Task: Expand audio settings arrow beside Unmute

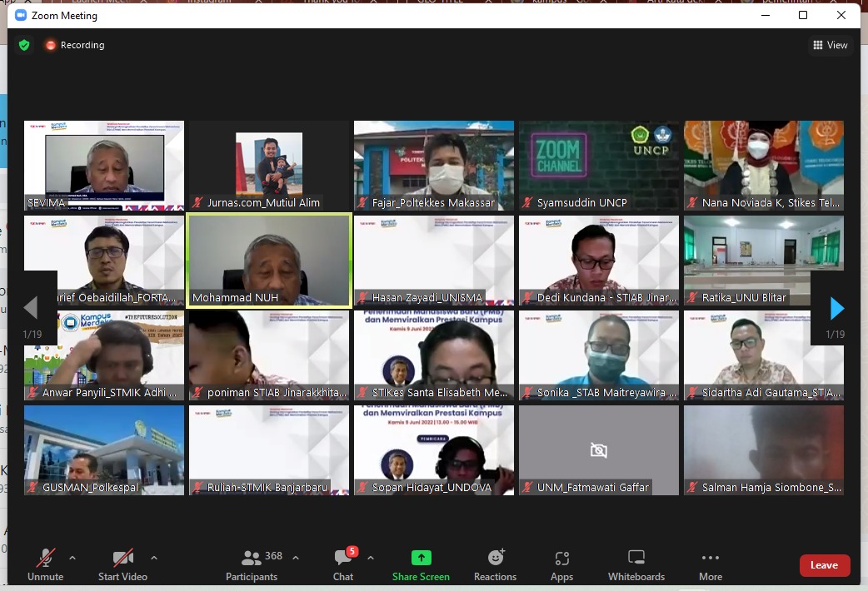Action: pos(72,558)
